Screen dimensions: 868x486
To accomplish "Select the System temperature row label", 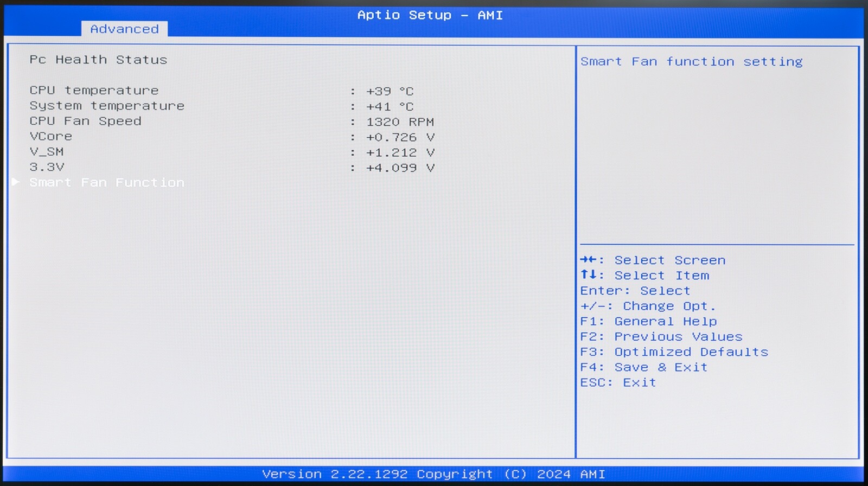I will [107, 106].
